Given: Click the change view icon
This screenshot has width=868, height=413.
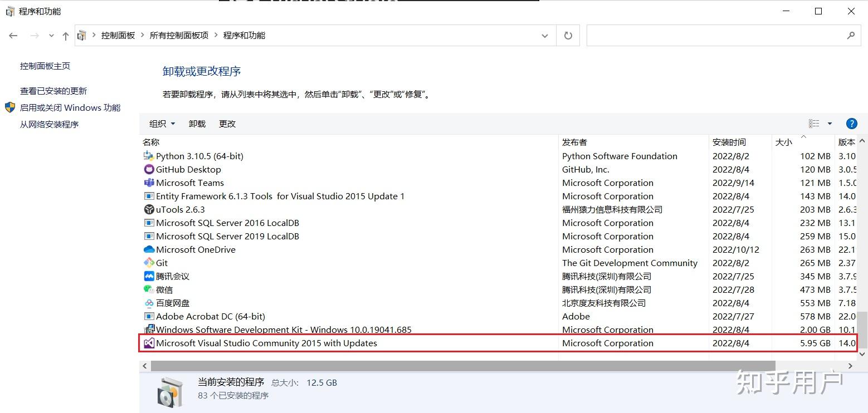Looking at the screenshot, I should [814, 124].
